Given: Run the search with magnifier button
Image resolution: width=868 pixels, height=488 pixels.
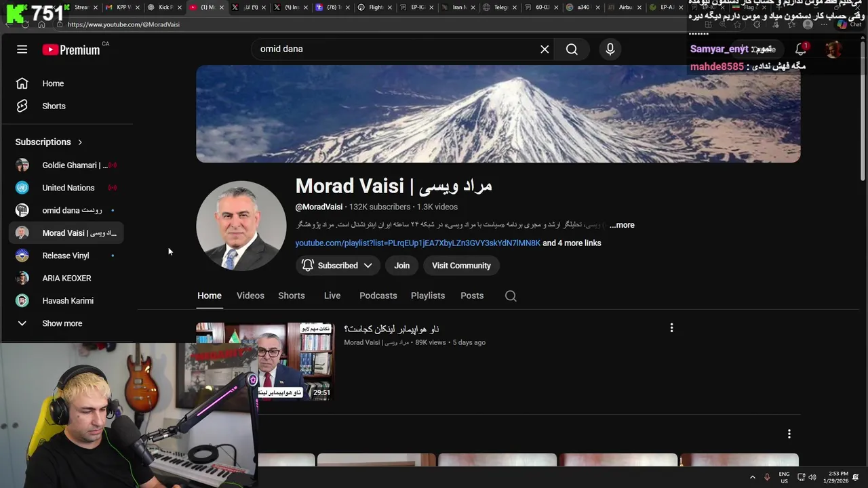Looking at the screenshot, I should coord(572,49).
